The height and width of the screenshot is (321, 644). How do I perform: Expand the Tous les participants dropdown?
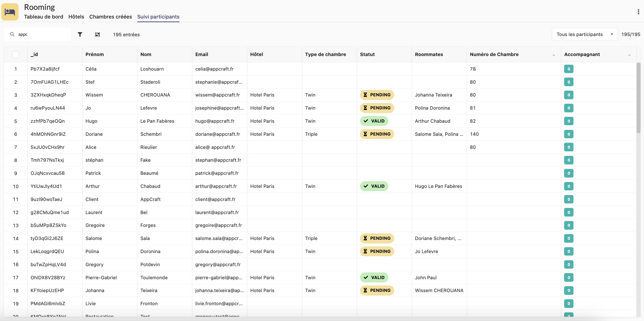coord(584,35)
